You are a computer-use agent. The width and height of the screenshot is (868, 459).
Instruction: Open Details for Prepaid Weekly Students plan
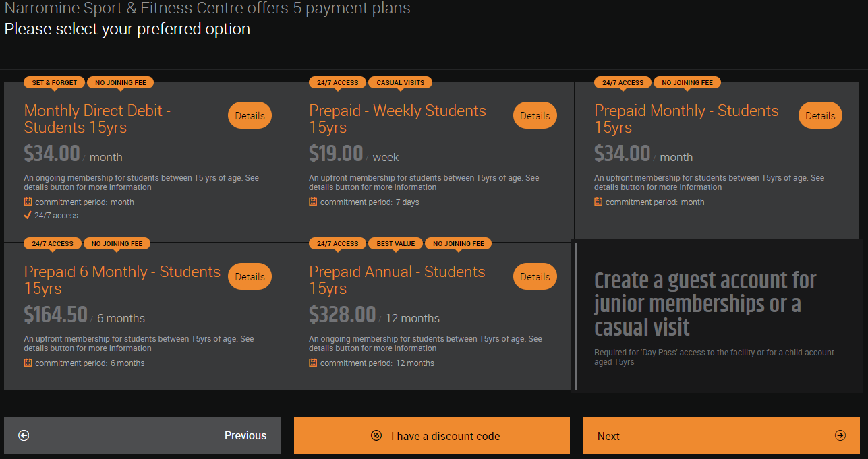tap(535, 115)
